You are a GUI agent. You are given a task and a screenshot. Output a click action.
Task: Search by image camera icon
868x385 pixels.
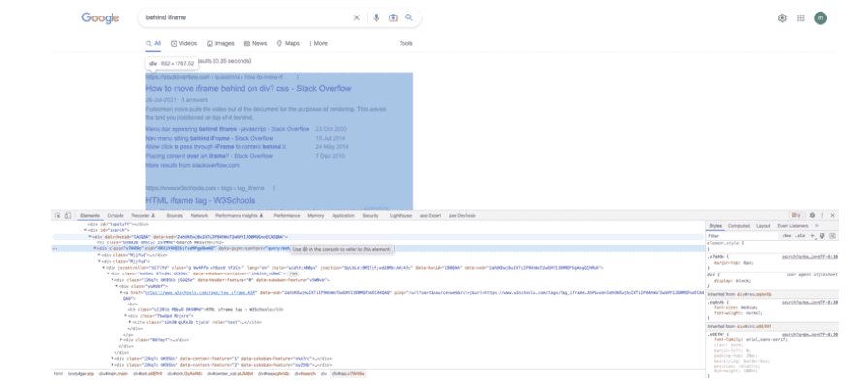point(393,17)
